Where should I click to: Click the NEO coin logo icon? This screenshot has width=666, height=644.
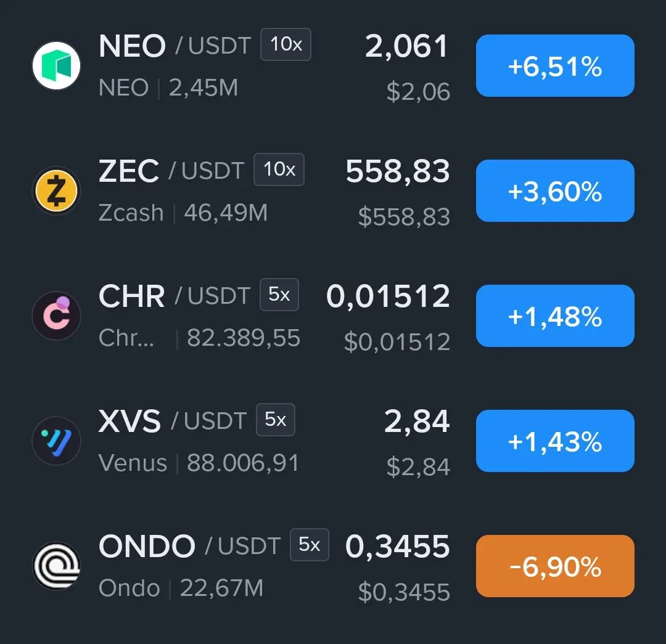pyautogui.click(x=57, y=66)
